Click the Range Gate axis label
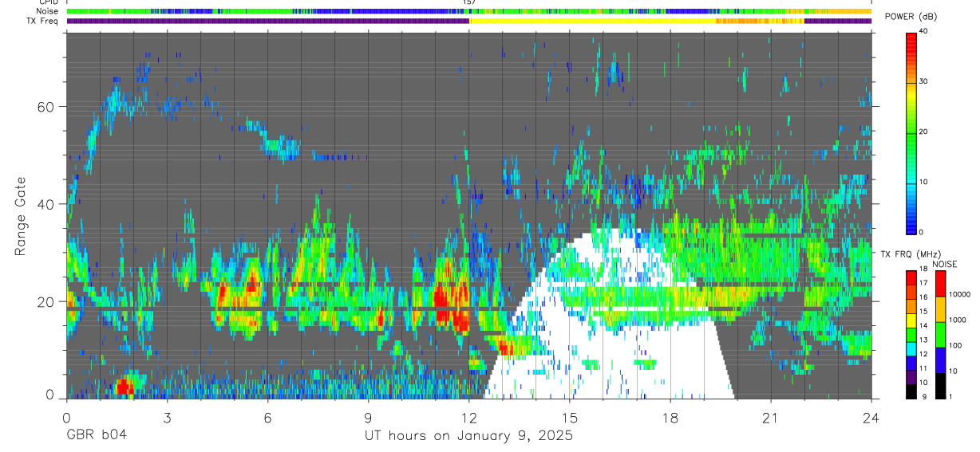The image size is (980, 452). pos(20,216)
